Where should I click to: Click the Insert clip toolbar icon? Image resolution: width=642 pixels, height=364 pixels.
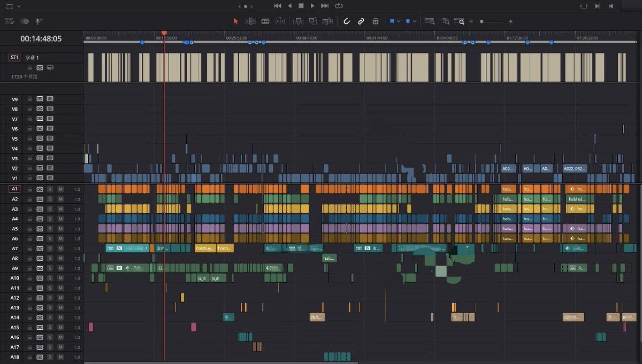pyautogui.click(x=299, y=21)
